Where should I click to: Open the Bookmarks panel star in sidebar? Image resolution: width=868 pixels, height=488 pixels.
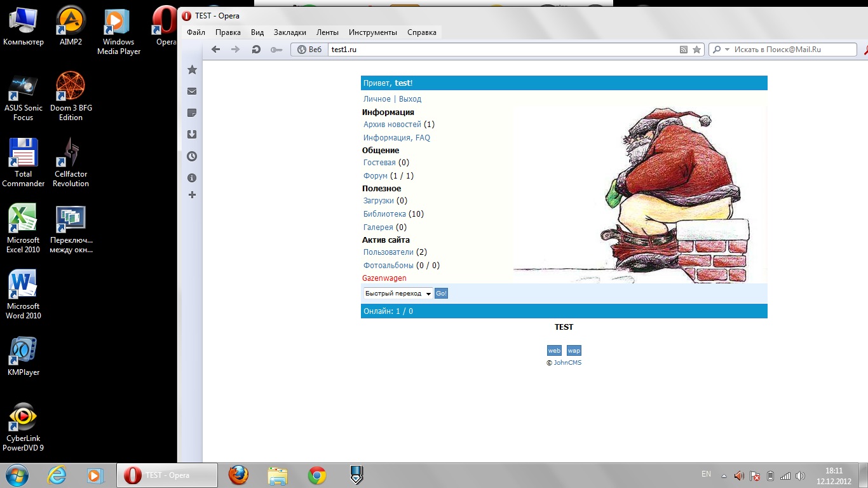pyautogui.click(x=192, y=70)
